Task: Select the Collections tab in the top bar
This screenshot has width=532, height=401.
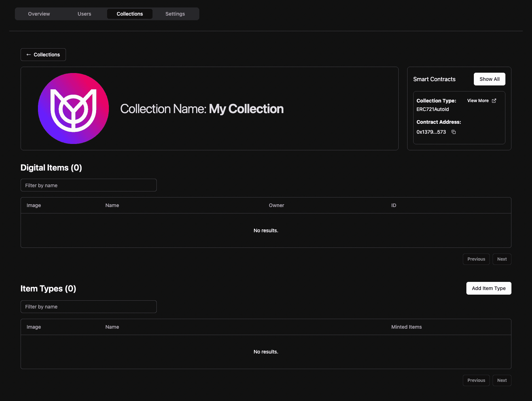Action: click(x=130, y=14)
